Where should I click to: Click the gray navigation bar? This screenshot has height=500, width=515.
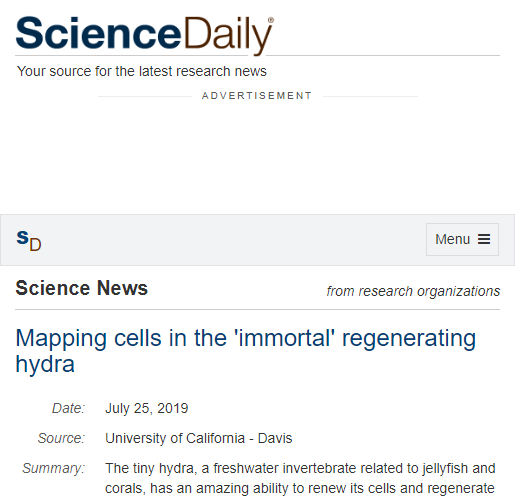[x=257, y=240]
